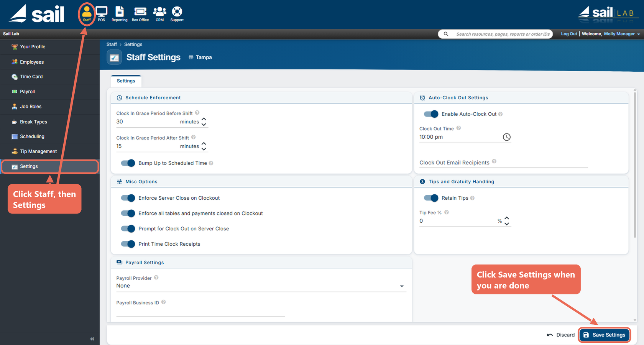The height and width of the screenshot is (345, 644).
Task: Click the Break Types sidebar icon
Action: coord(15,122)
